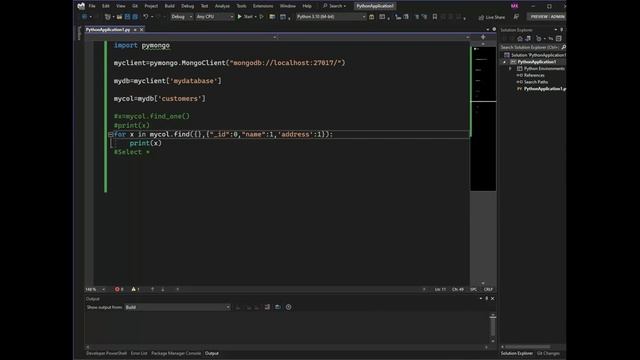Screen dimensions: 640x360
Task: Switch to the Error List tab
Action: click(139, 353)
